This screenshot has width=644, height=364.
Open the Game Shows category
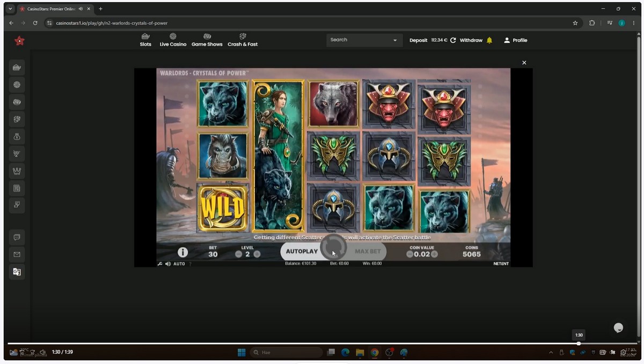pos(207,40)
